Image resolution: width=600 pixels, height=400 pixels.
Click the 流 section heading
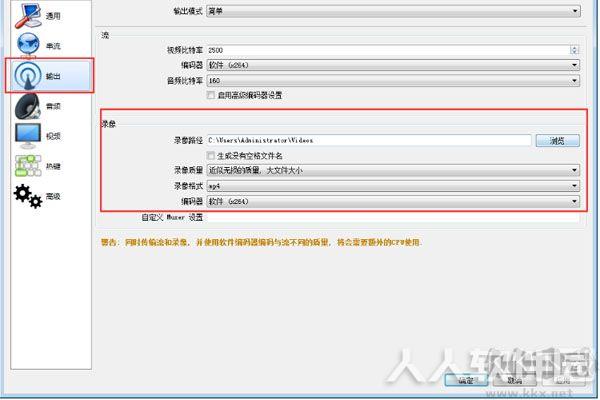pyautogui.click(x=105, y=35)
